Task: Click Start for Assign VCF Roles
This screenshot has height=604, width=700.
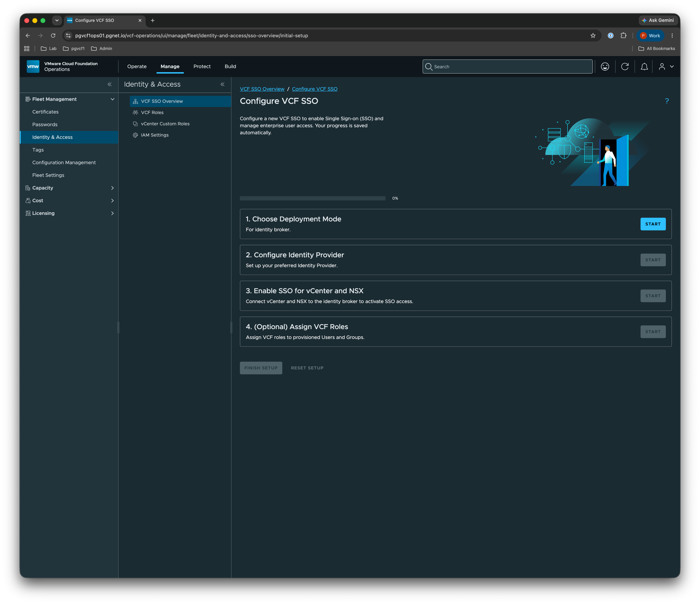Action: (x=653, y=332)
